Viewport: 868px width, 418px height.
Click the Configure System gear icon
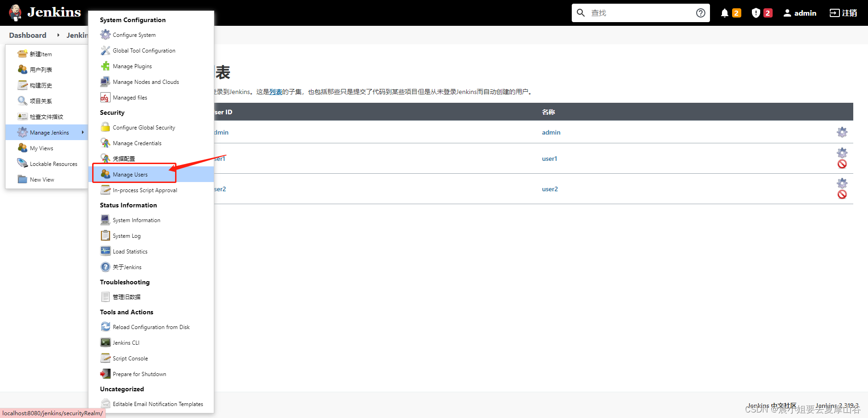click(x=106, y=35)
